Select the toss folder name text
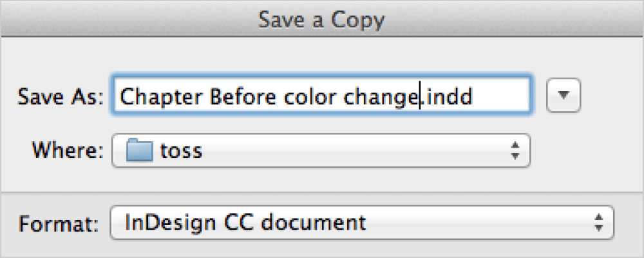 (181, 151)
